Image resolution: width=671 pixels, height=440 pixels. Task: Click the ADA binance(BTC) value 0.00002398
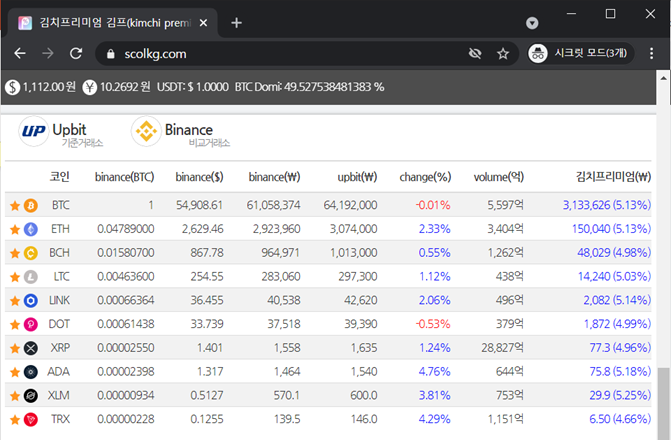click(x=126, y=372)
